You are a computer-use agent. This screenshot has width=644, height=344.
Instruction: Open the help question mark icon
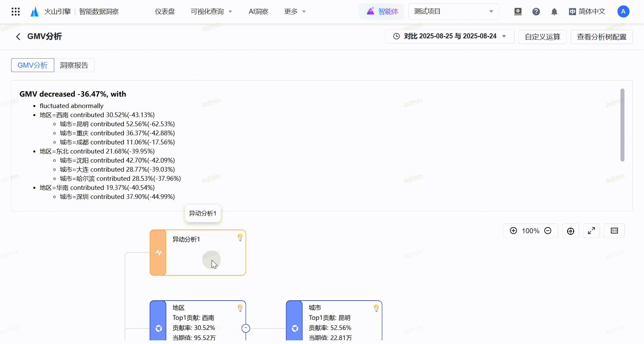point(536,12)
